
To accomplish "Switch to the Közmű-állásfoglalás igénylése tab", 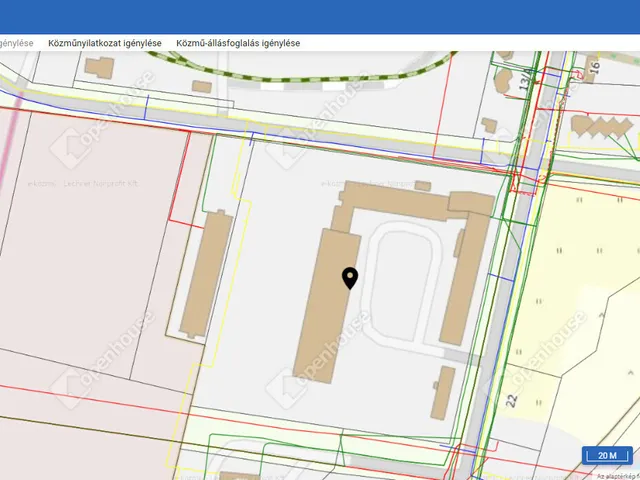I will 238,43.
